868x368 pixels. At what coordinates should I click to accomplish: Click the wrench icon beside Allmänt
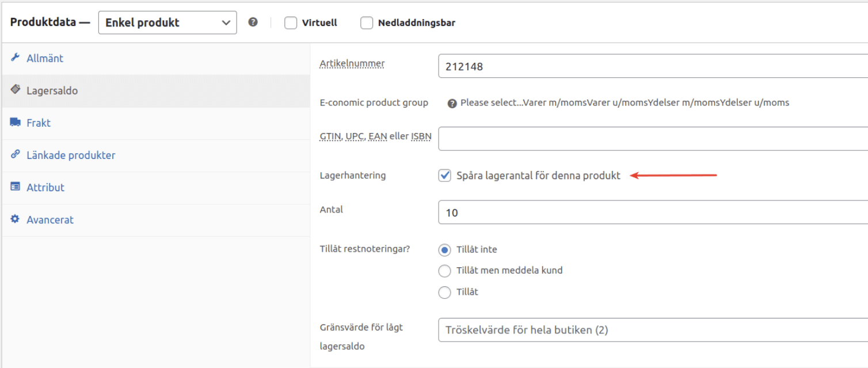coord(16,58)
